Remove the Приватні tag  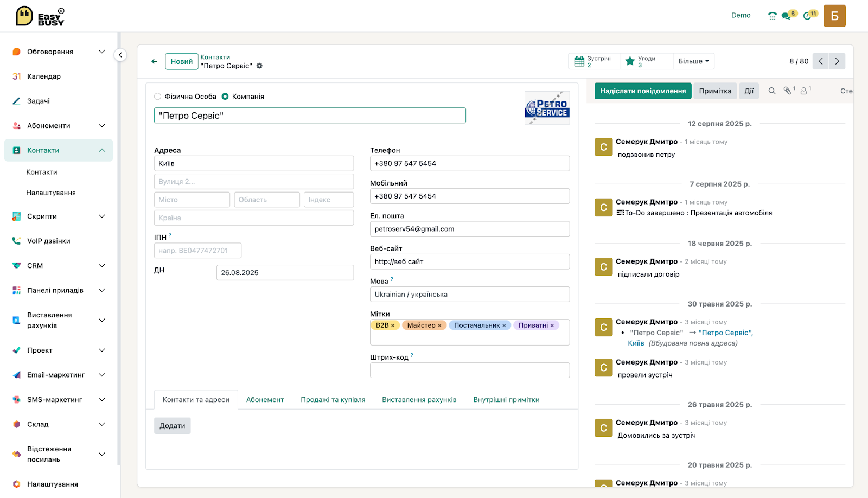tap(552, 325)
